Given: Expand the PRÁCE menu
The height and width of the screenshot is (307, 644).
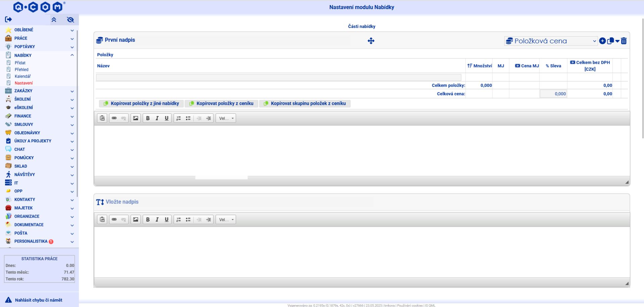Looking at the screenshot, I should coord(39,38).
